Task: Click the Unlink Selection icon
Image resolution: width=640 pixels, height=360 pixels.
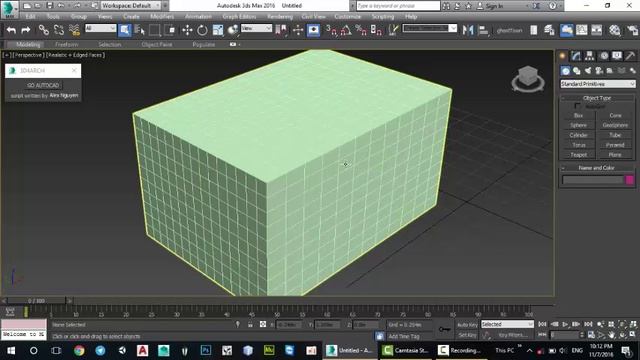Action: 59,30
